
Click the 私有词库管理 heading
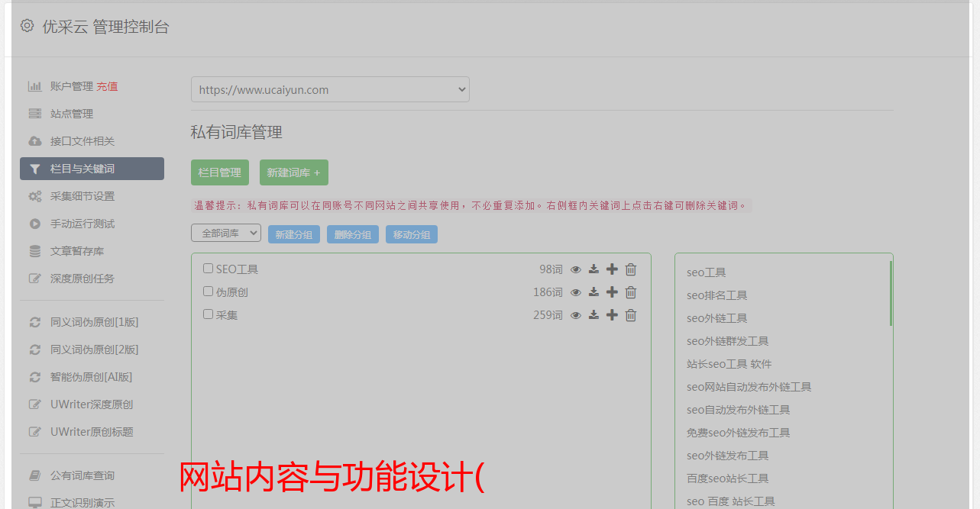tap(237, 132)
